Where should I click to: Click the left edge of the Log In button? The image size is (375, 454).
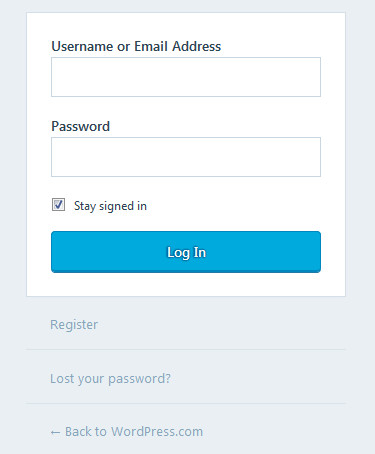tap(60, 252)
